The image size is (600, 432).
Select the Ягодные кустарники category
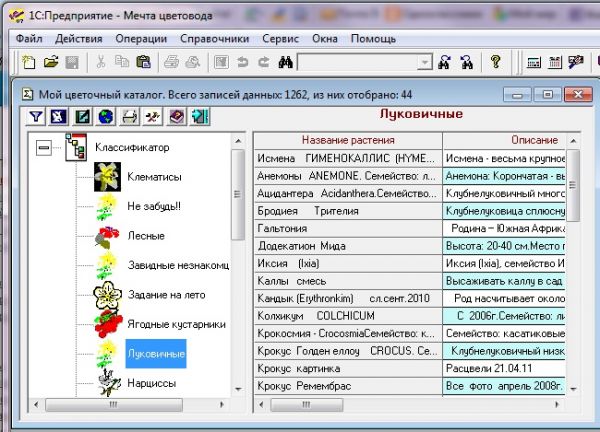176,324
